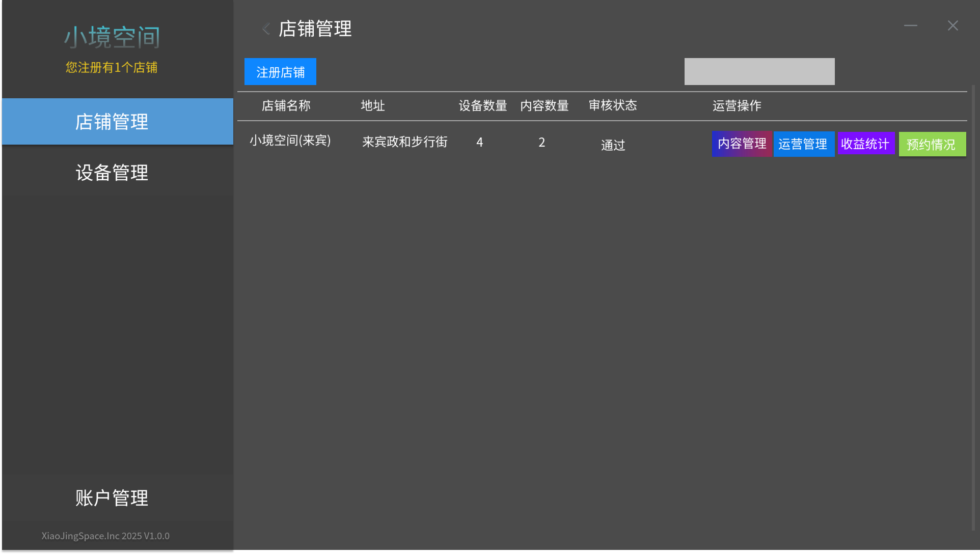Click the 店铺名称 column header
The image size is (980, 554).
[286, 105]
